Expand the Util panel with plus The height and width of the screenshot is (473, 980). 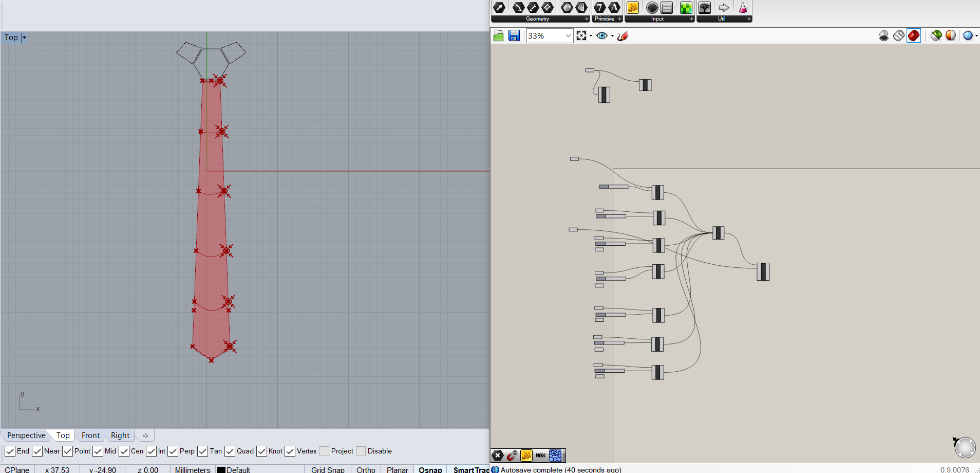coord(749,19)
